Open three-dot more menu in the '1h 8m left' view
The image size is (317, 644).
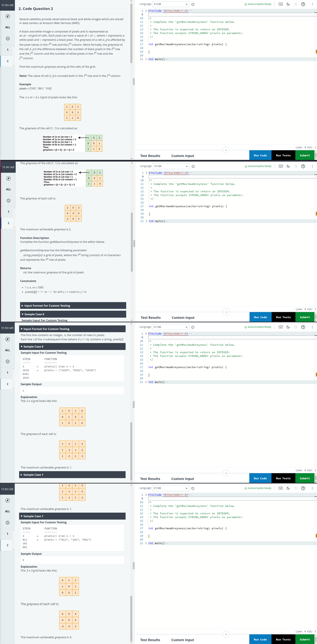[312, 488]
